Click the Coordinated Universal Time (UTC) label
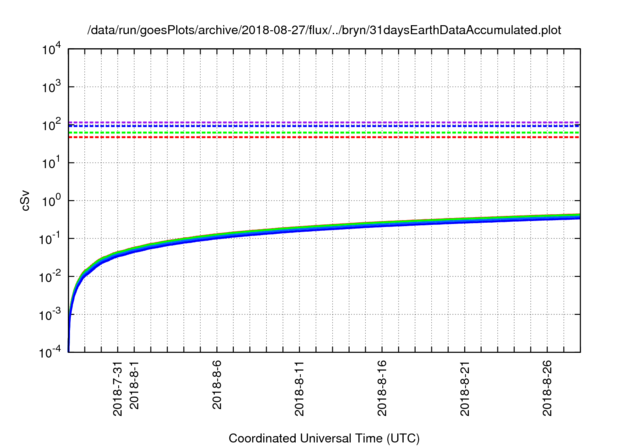Image resolution: width=640 pixels, height=448 pixels. pyautogui.click(x=324, y=438)
